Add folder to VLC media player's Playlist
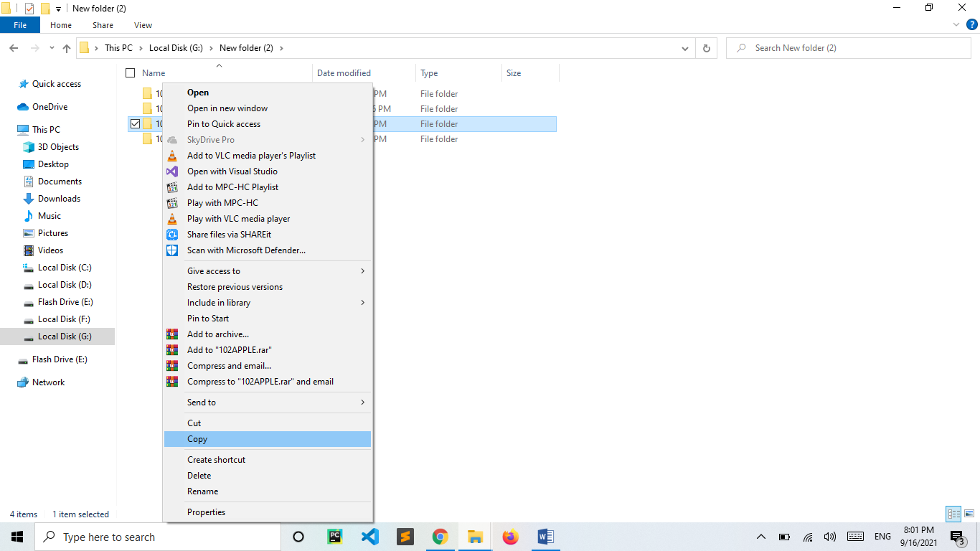Image resolution: width=980 pixels, height=551 pixels. pos(251,155)
